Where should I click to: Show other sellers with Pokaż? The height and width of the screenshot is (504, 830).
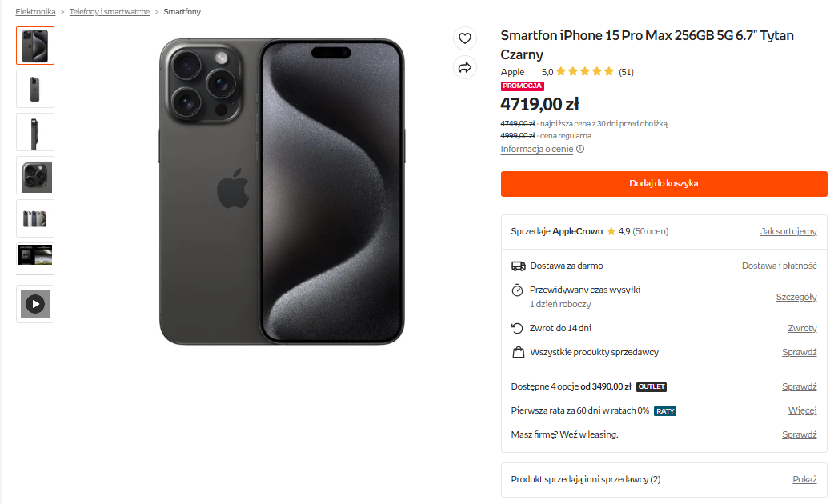pyautogui.click(x=804, y=479)
